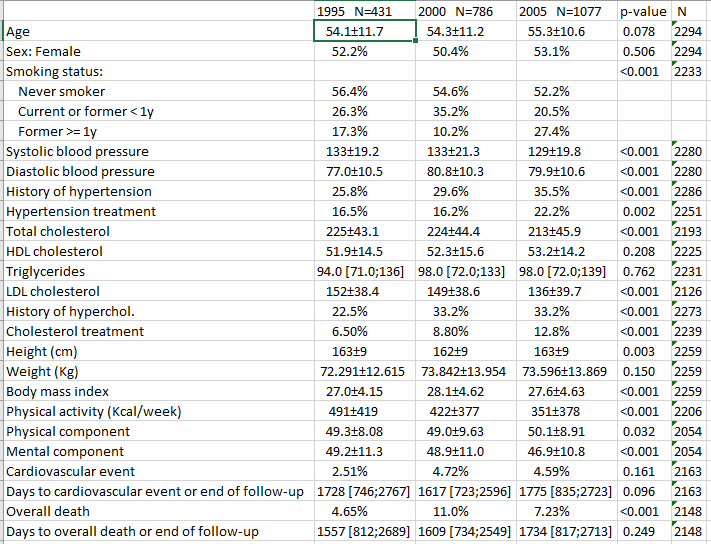Select the 2000 N=786 header cell

466,11
